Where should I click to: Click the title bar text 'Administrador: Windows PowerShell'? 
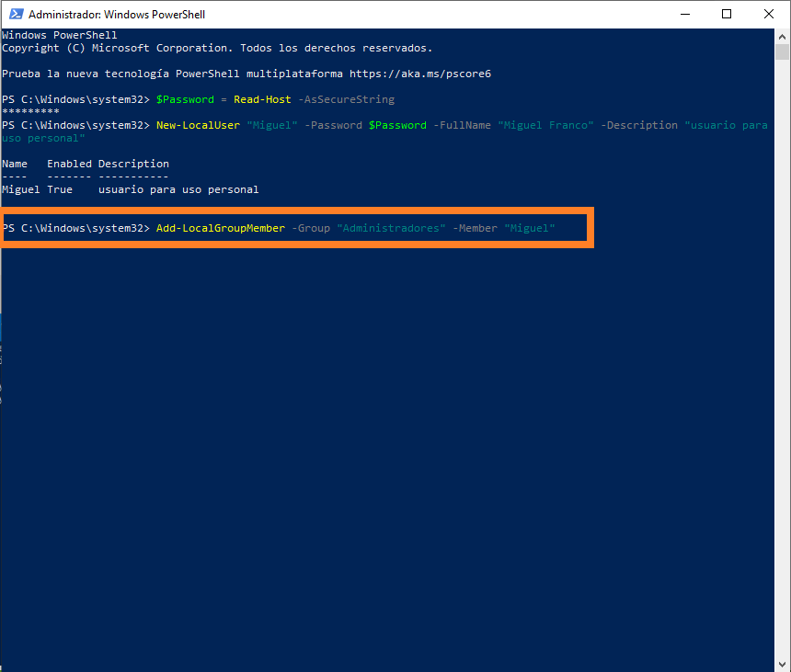pyautogui.click(x=117, y=15)
